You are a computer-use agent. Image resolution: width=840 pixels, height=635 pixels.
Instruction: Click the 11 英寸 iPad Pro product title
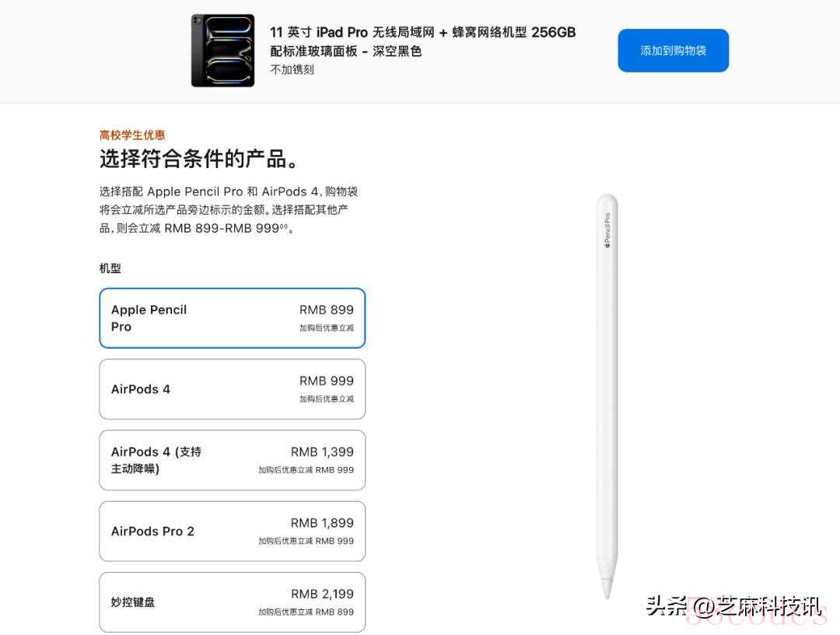point(422,41)
